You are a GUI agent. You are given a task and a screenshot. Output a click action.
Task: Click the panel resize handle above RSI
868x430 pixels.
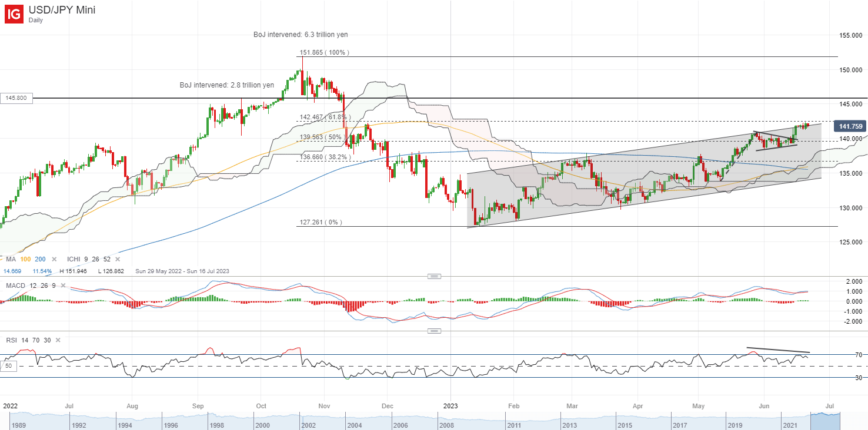[434, 331]
